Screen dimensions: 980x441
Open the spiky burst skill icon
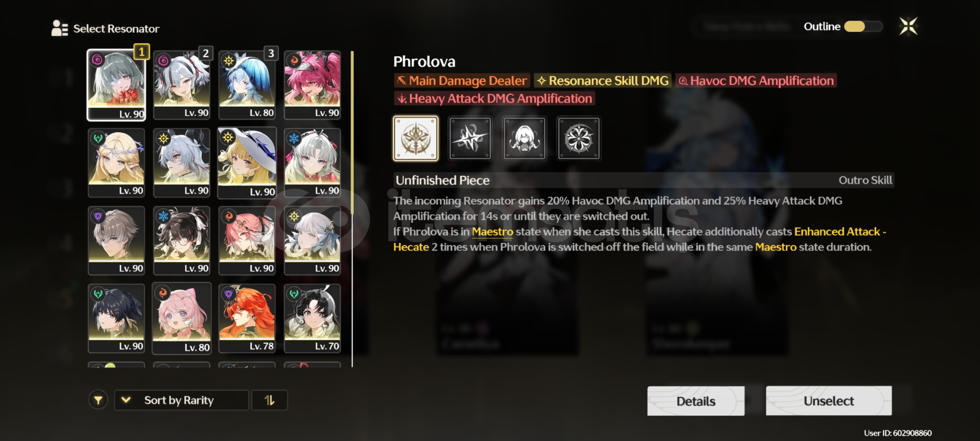point(470,138)
